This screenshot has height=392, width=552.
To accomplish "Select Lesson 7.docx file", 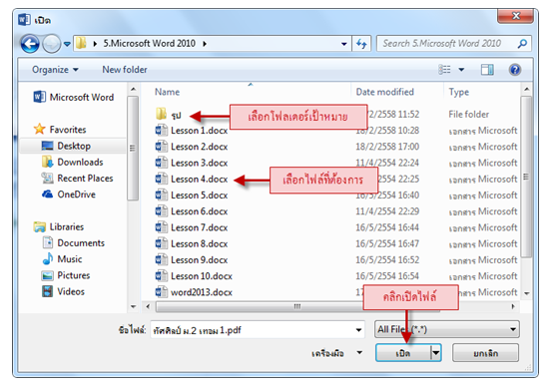I will click(x=192, y=227).
